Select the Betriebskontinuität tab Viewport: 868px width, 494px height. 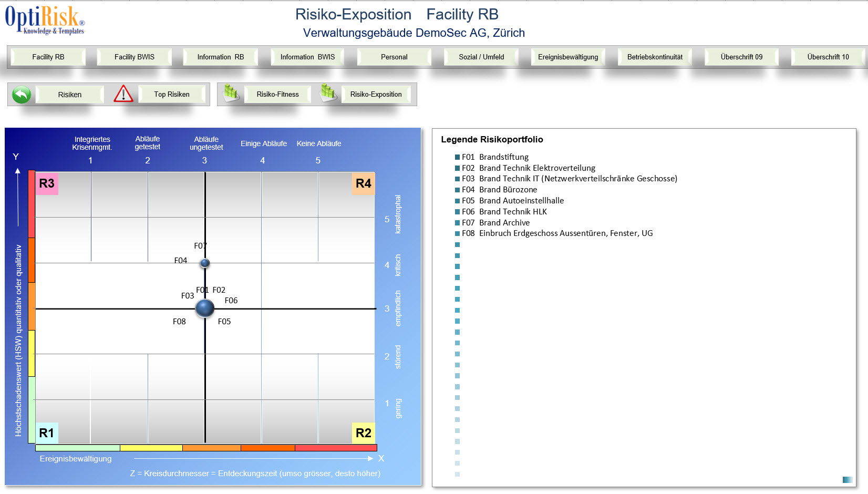[655, 57]
